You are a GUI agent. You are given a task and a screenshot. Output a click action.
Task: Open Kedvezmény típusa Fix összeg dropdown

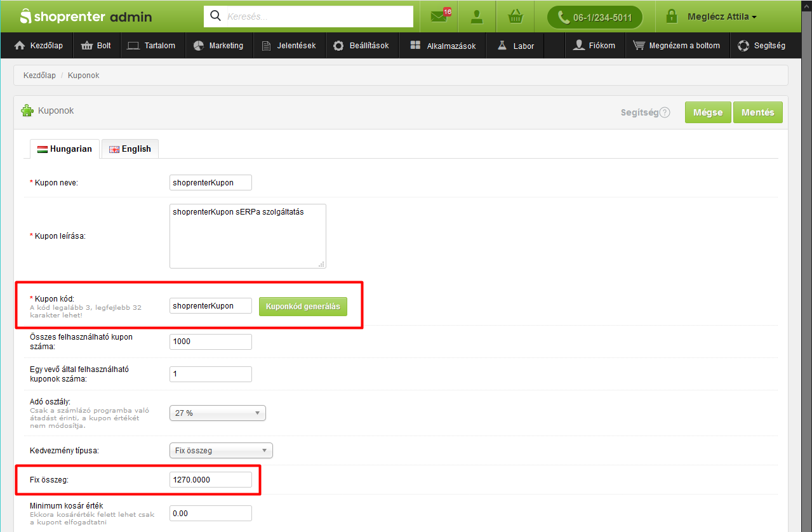221,451
